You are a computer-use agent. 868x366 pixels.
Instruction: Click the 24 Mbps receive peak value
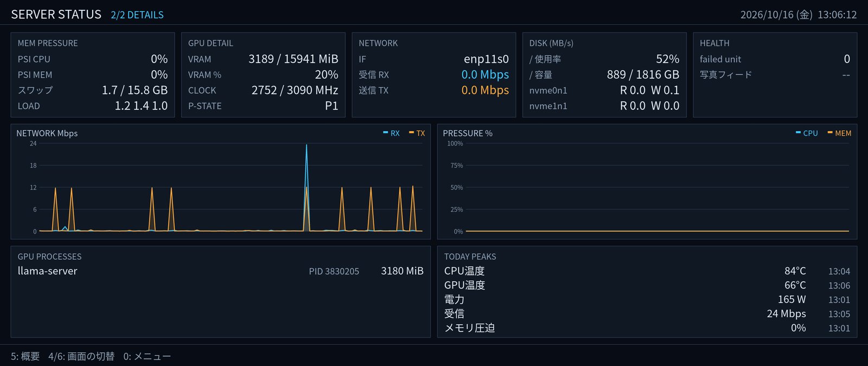pos(786,313)
